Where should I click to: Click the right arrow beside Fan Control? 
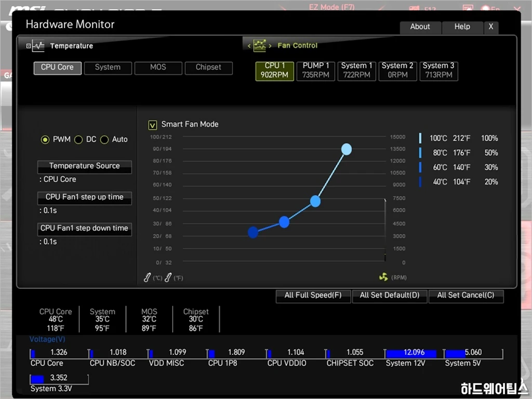[x=270, y=46]
